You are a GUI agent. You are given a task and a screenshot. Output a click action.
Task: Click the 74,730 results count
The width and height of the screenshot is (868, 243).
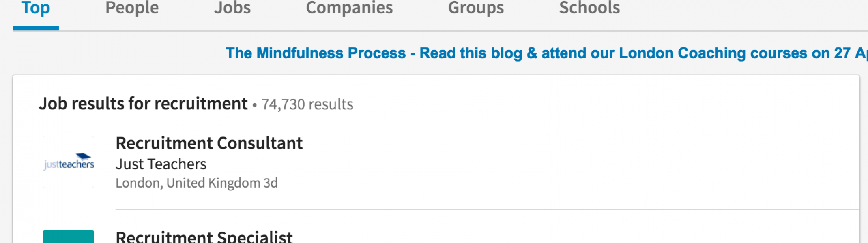tap(307, 104)
